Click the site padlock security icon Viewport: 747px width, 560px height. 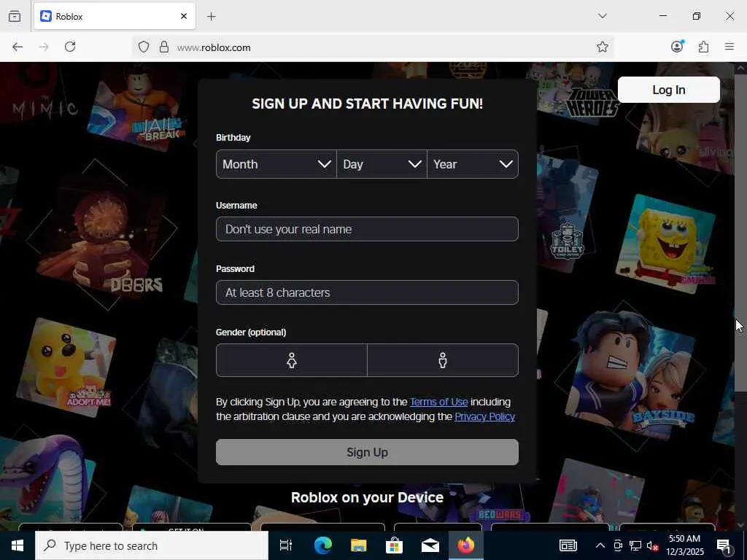164,47
